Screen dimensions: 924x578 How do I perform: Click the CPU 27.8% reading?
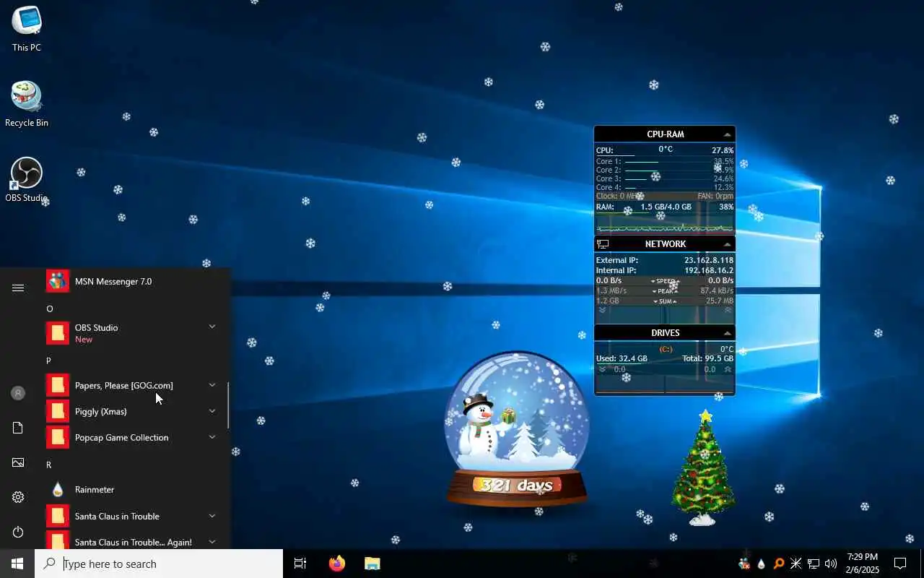723,150
